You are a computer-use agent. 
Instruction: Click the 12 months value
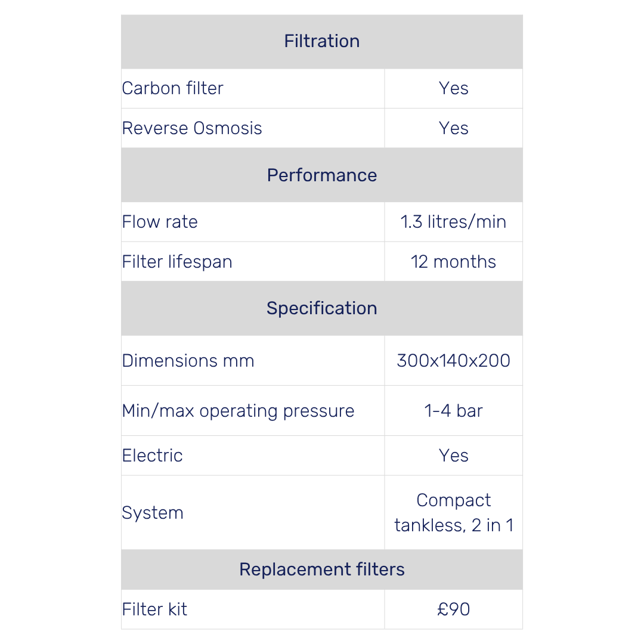coord(453,262)
